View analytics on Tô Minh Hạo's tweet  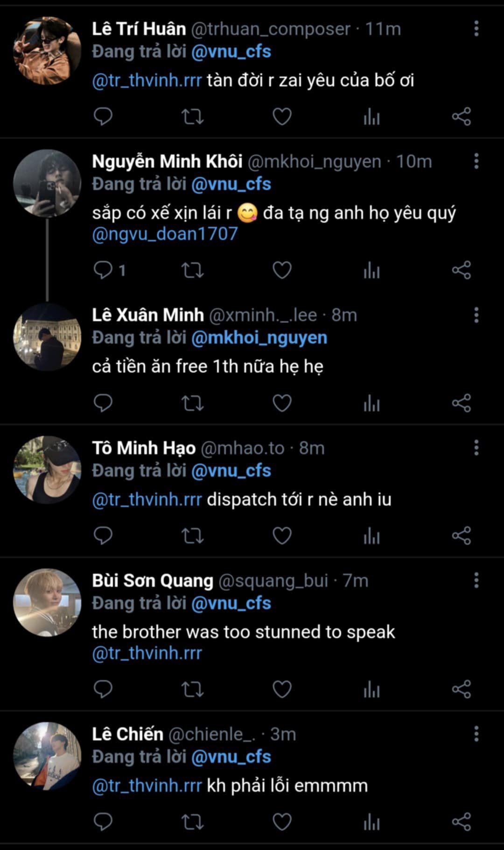[371, 536]
